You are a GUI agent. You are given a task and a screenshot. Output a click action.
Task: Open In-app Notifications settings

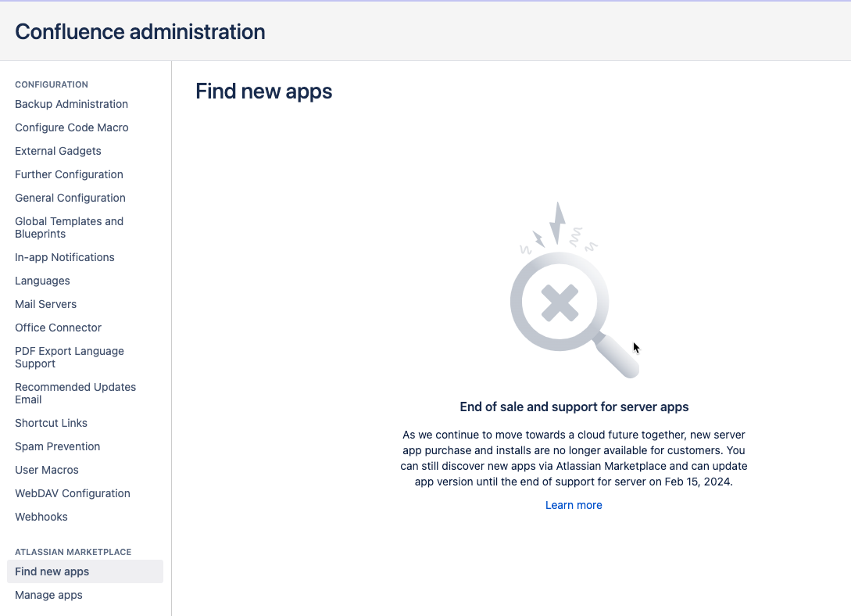point(64,257)
